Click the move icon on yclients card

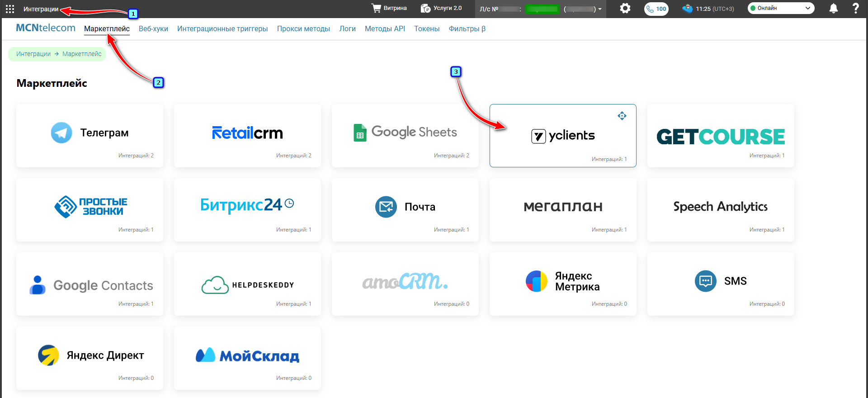[x=622, y=116]
